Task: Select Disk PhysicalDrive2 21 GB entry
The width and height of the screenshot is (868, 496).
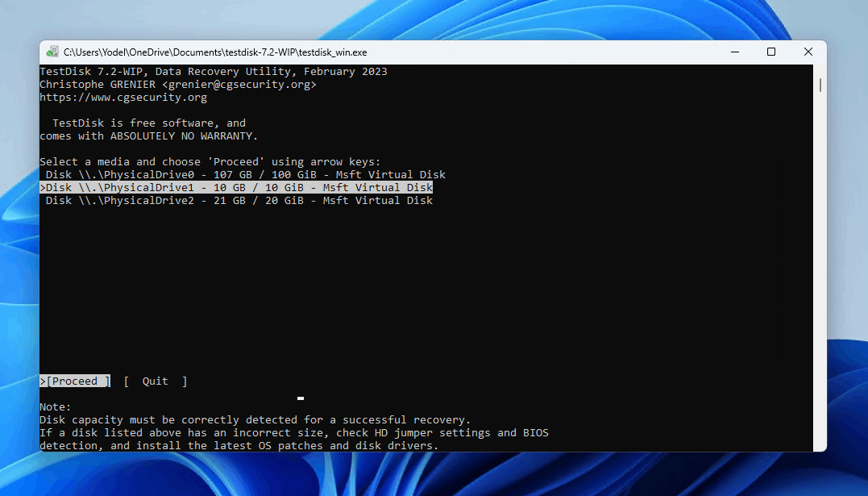Action: (239, 200)
